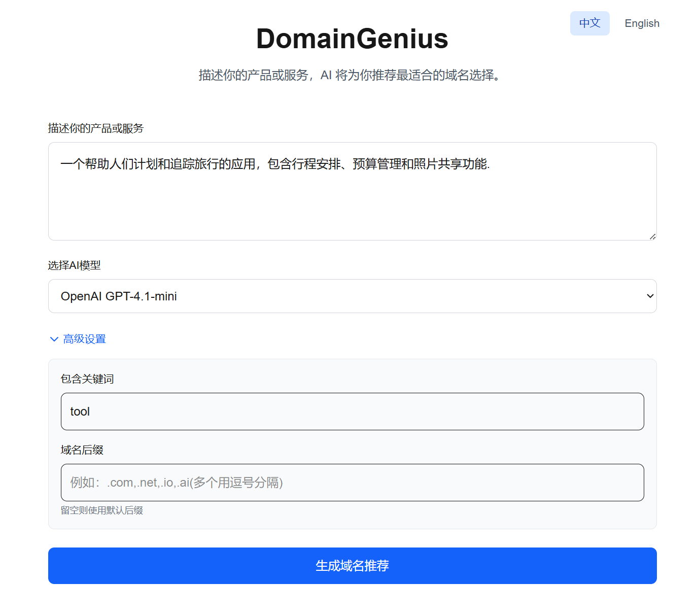Viewport: 697px width, 616px height.
Task: Click the textarea resize handle
Action: click(652, 236)
